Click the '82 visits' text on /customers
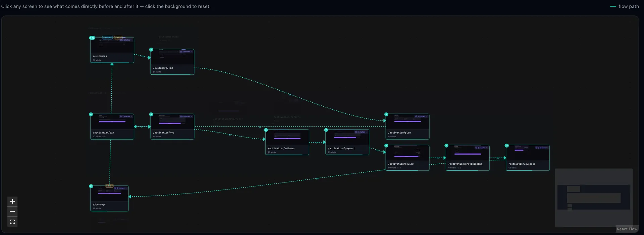This screenshot has width=644, height=235. pos(97,60)
